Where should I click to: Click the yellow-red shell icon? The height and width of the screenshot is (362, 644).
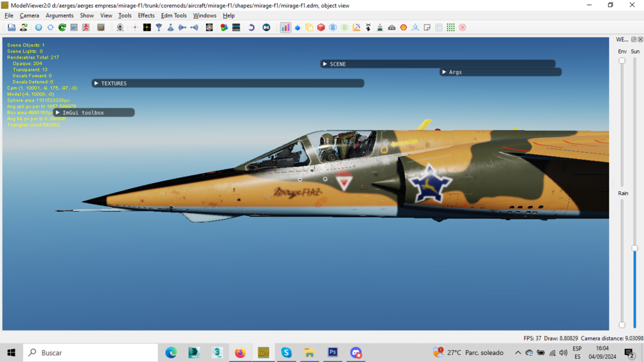[x=404, y=28]
